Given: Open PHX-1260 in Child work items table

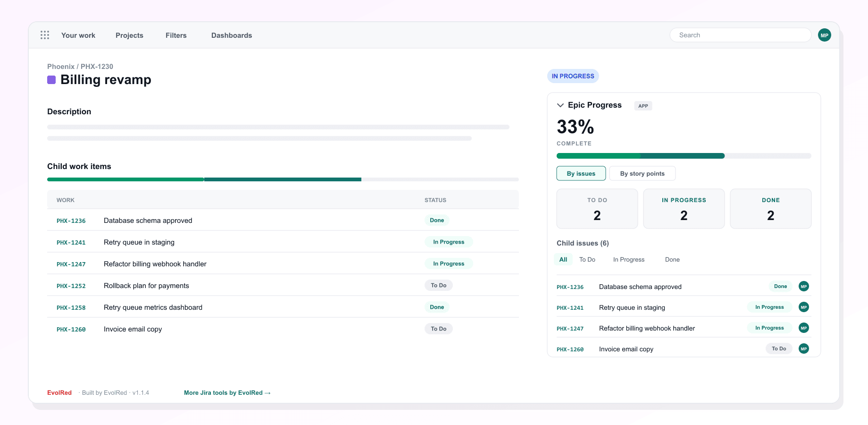Looking at the screenshot, I should tap(71, 329).
